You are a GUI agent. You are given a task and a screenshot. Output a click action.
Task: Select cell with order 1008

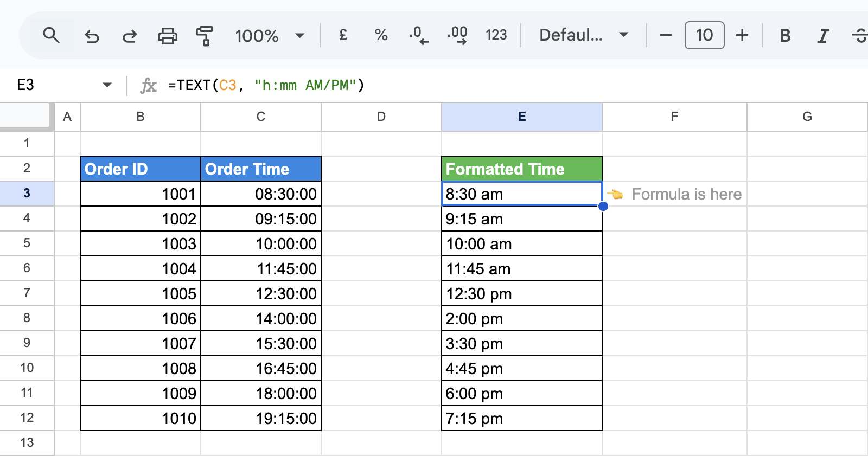141,368
